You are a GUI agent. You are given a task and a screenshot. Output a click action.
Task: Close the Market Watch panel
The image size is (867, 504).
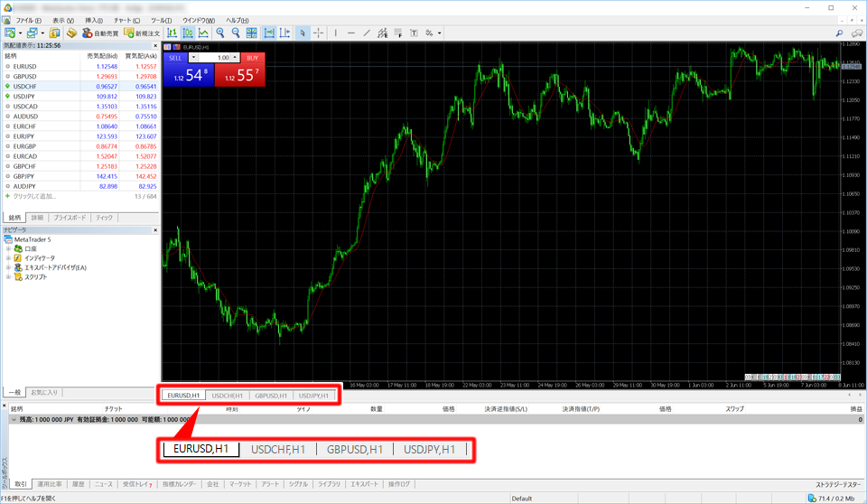[155, 46]
